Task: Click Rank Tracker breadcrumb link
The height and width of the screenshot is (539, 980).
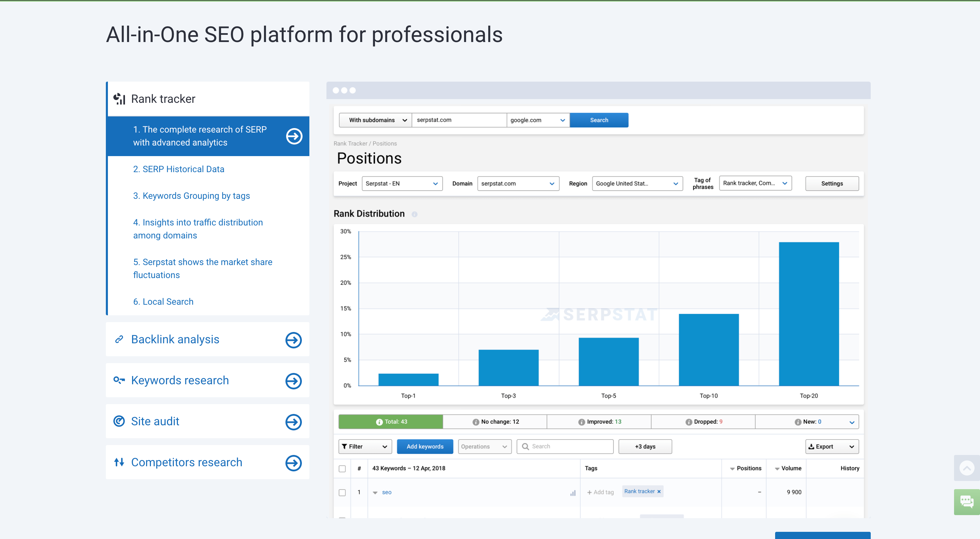Action: tap(350, 143)
